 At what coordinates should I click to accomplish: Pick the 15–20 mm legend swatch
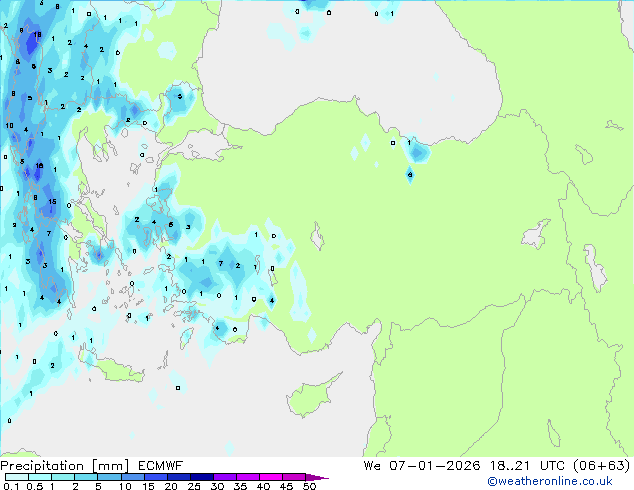pyautogui.click(x=155, y=477)
